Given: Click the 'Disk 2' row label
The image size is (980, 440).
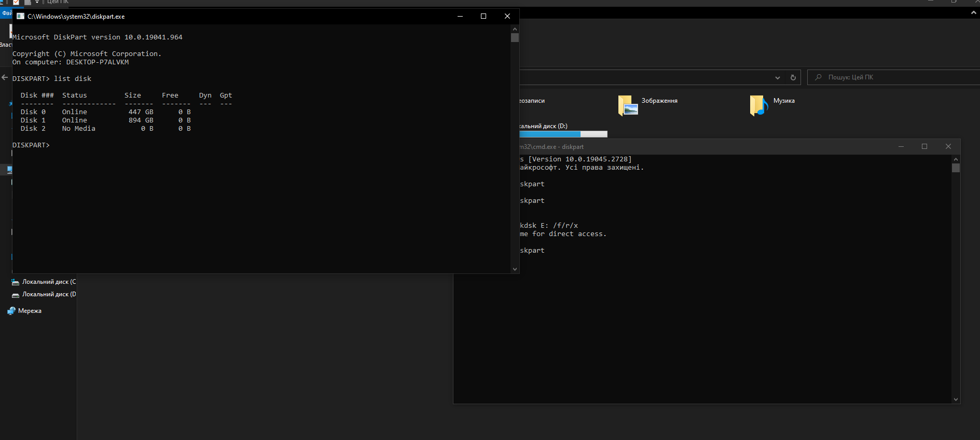Looking at the screenshot, I should (33, 129).
